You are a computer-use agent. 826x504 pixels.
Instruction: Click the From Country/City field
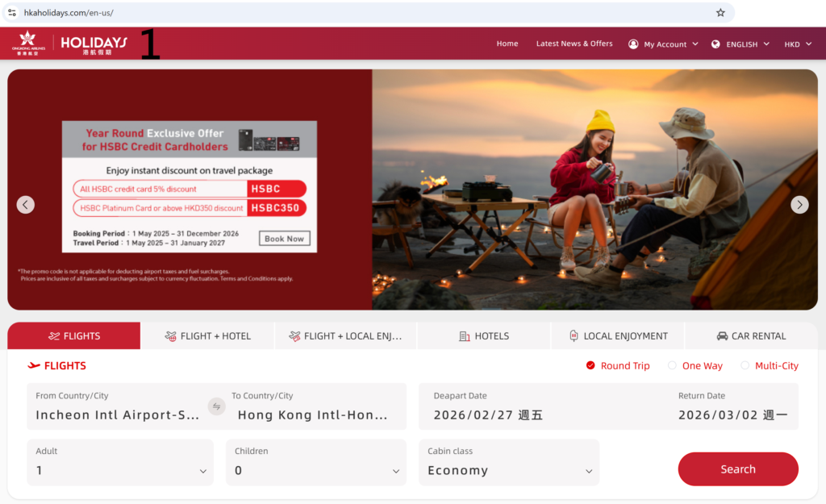click(117, 407)
